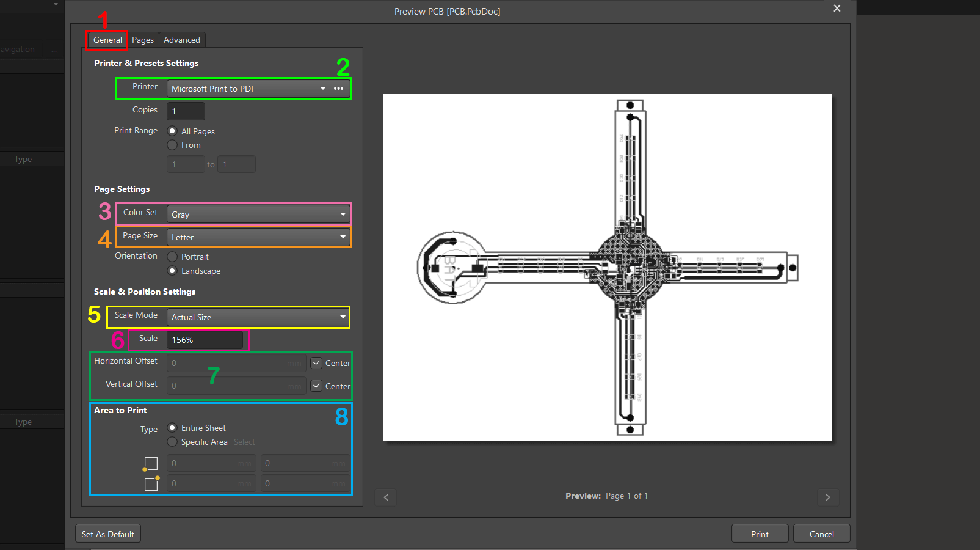Open printer options via three-dots icon

tap(338, 89)
